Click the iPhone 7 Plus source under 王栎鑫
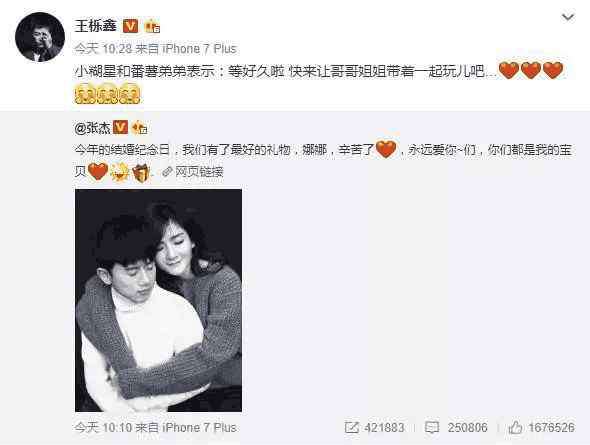The height and width of the screenshot is (445, 590). tap(199, 49)
